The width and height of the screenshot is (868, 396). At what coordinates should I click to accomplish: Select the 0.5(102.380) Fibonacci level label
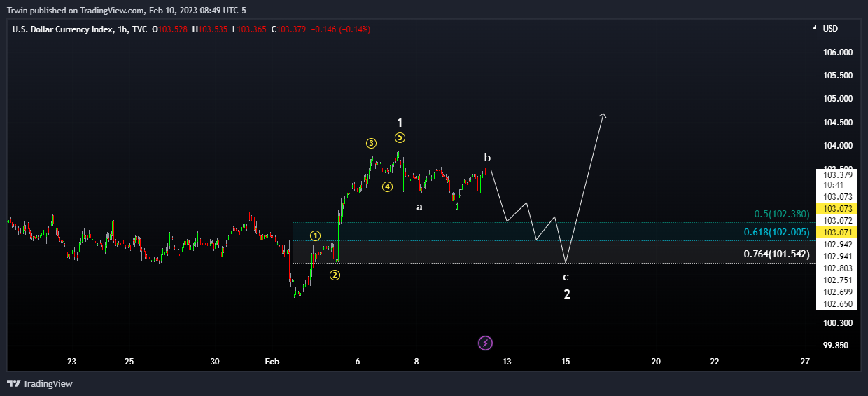coord(781,214)
